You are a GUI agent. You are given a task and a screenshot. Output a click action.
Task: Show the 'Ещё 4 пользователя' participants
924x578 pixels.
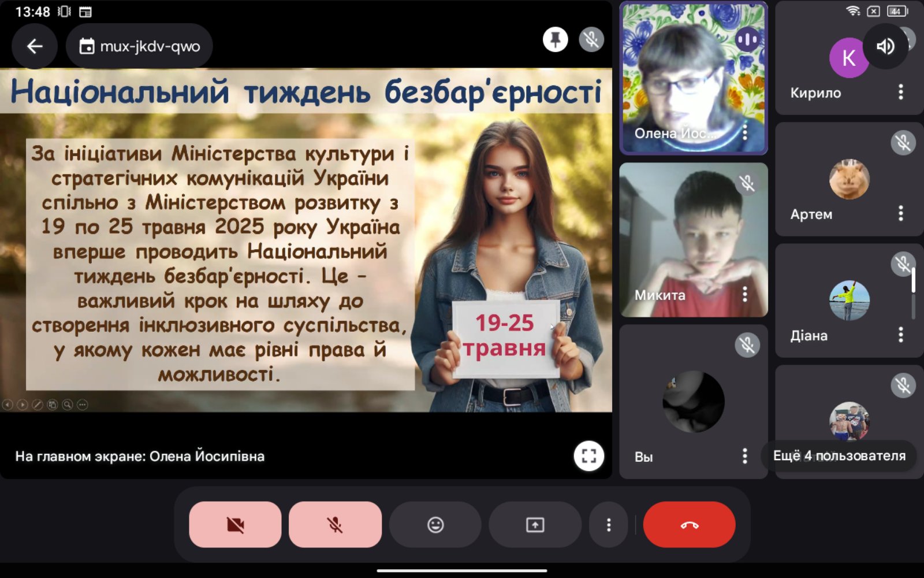839,455
